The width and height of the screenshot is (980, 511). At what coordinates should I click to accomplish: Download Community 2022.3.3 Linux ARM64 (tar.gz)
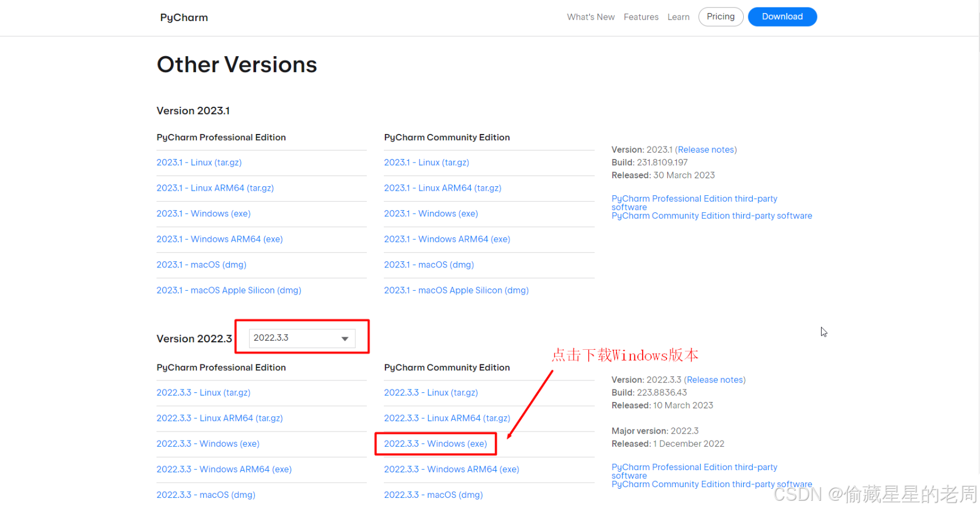[x=447, y=418]
